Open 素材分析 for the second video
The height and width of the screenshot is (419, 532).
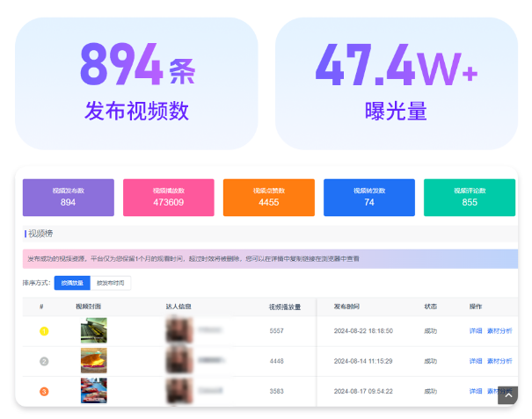pos(499,361)
